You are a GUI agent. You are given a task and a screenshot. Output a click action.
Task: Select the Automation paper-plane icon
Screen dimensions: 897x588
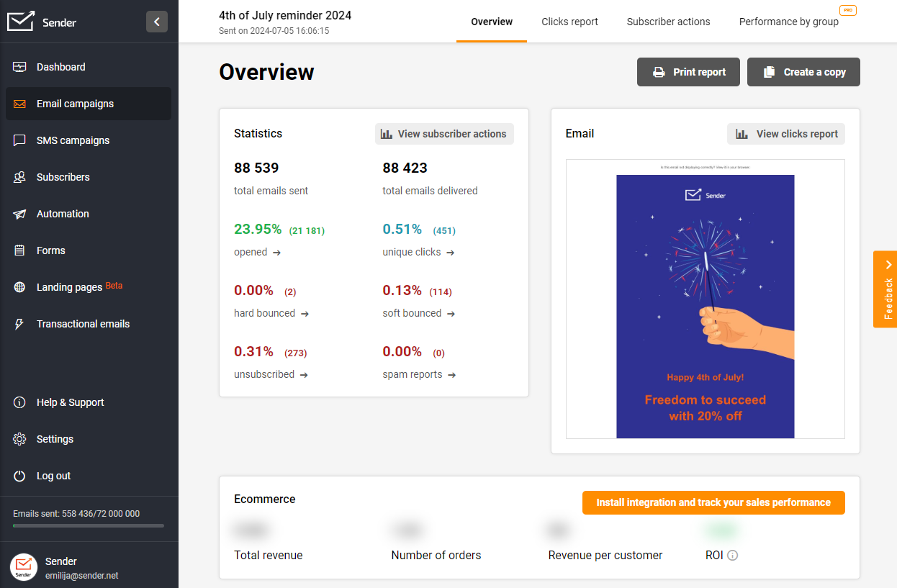20,214
